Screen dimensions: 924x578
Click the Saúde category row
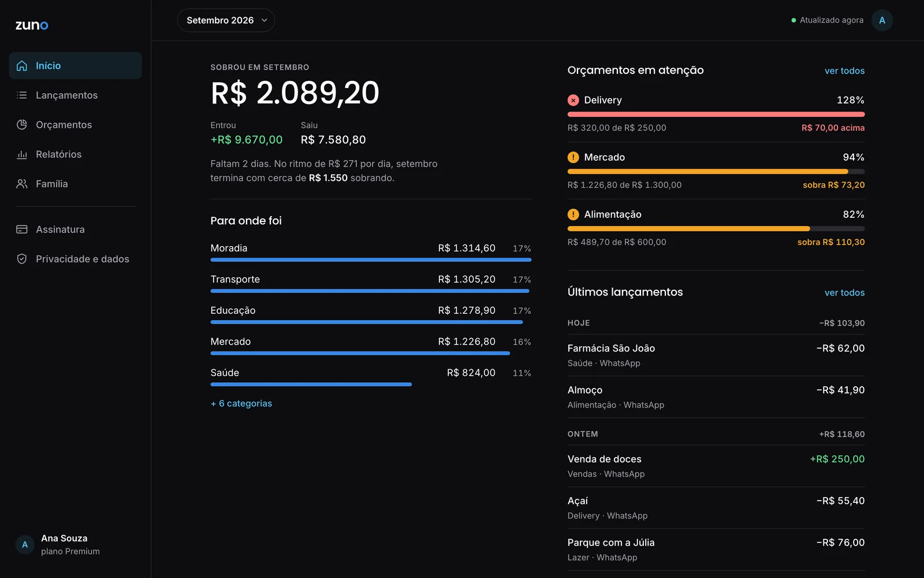(x=371, y=377)
